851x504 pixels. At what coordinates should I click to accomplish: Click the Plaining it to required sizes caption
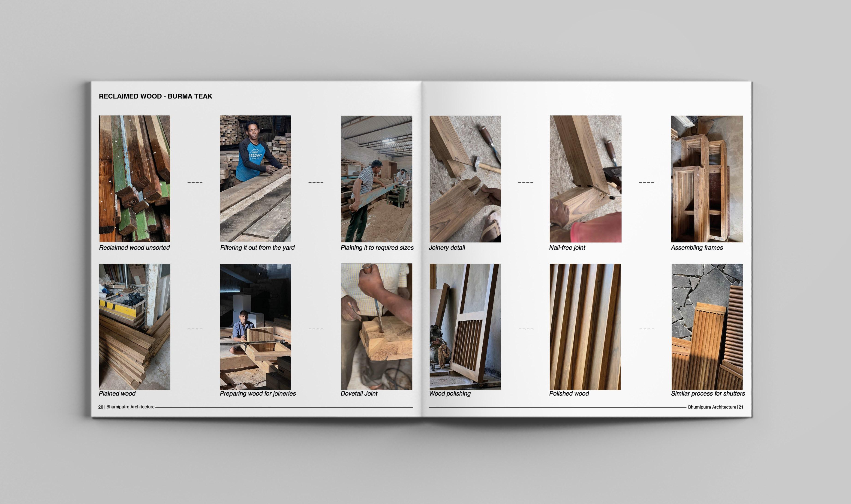(377, 248)
